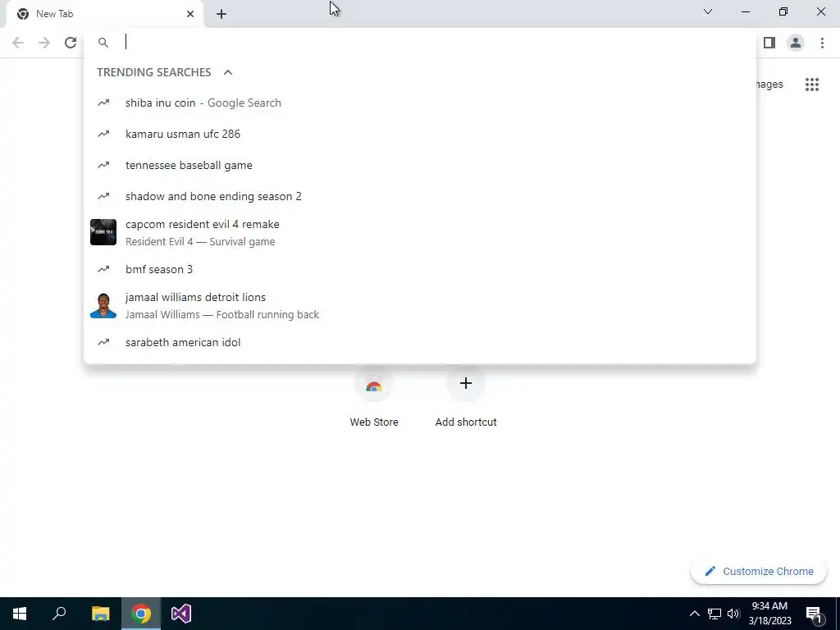Click Chrome icon in taskbar
This screenshot has width=840, height=630.
[141, 614]
